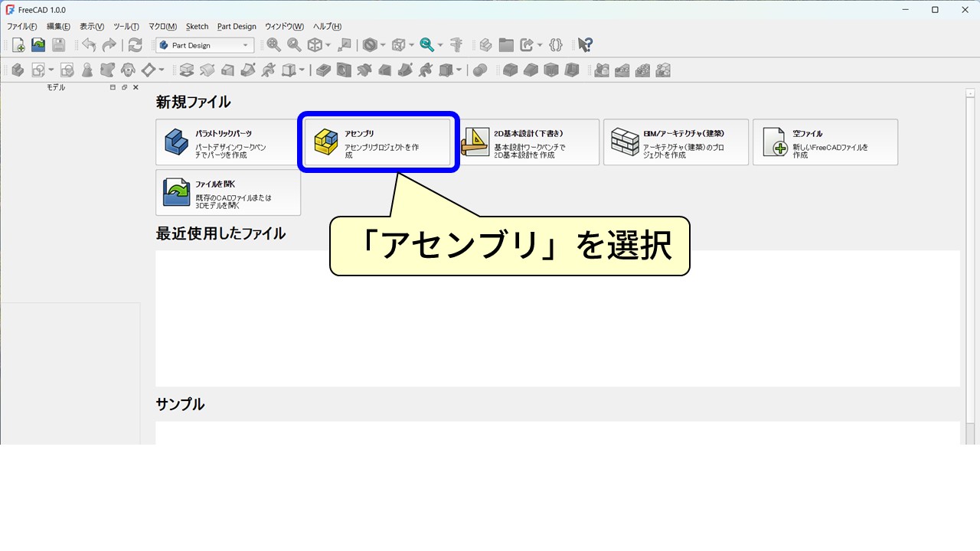Image resolution: width=980 pixels, height=551 pixels.
Task: Expand the link actions dropdown arrow
Action: [x=540, y=46]
